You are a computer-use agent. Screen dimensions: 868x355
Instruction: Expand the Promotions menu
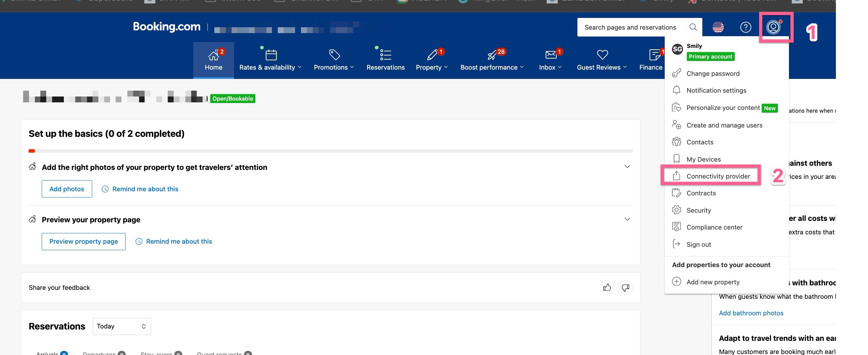[333, 67]
